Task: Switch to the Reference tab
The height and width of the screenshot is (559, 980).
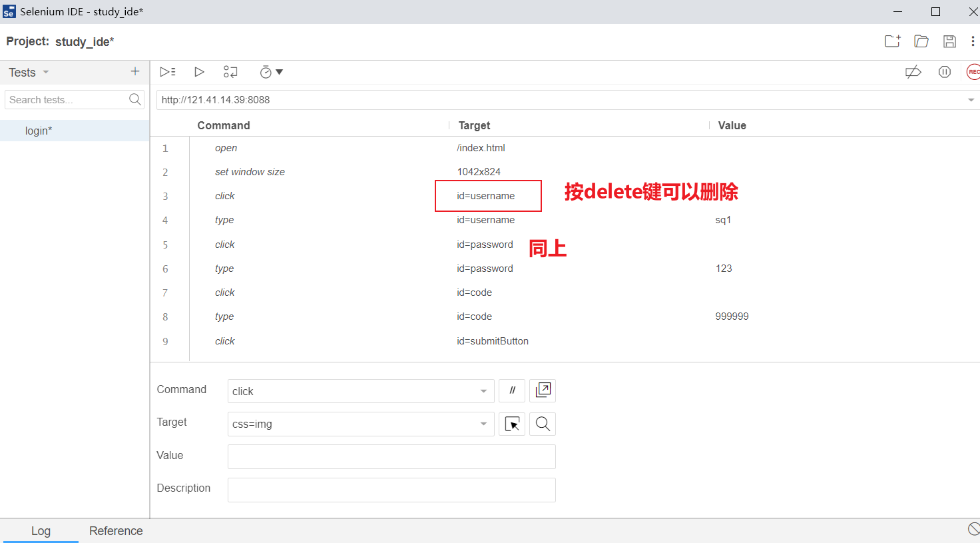Action: (x=116, y=531)
